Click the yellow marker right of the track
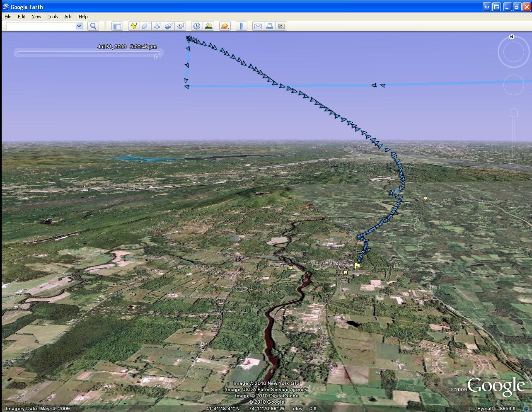The height and width of the screenshot is (412, 532). coord(425,199)
